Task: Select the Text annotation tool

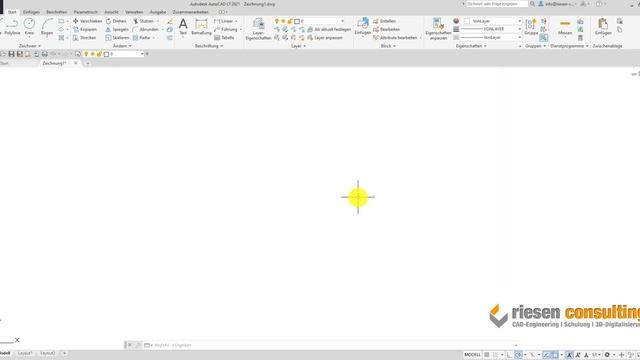Action: [183, 27]
